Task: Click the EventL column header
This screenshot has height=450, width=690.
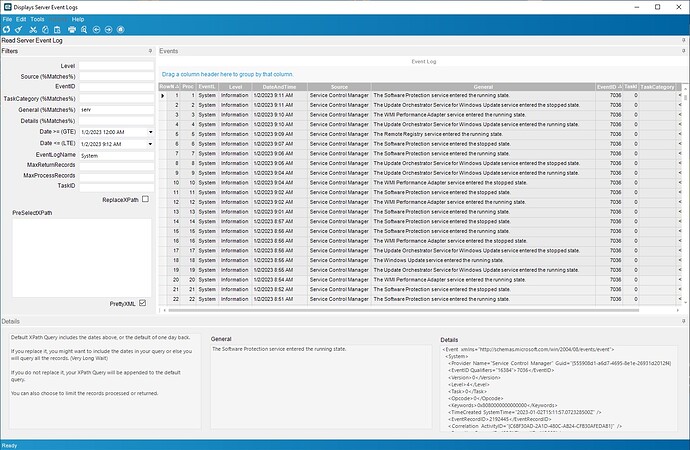Action: click(207, 87)
